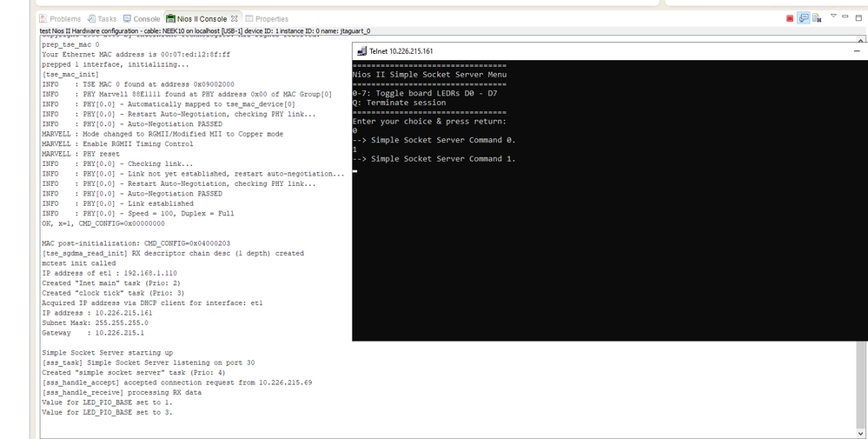868x439 pixels.
Task: Click 'Simple Socket Server Command 0.' line
Action: pyautogui.click(x=434, y=140)
